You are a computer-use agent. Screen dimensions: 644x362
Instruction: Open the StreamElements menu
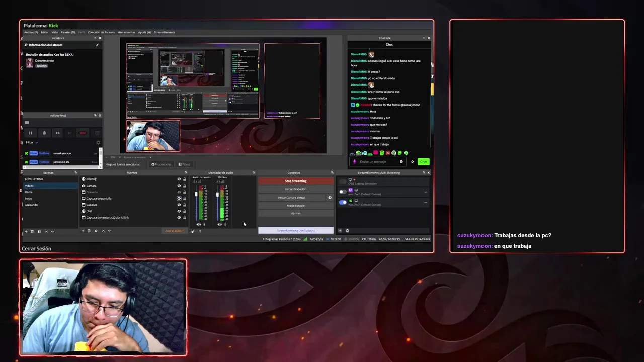pyautogui.click(x=165, y=32)
